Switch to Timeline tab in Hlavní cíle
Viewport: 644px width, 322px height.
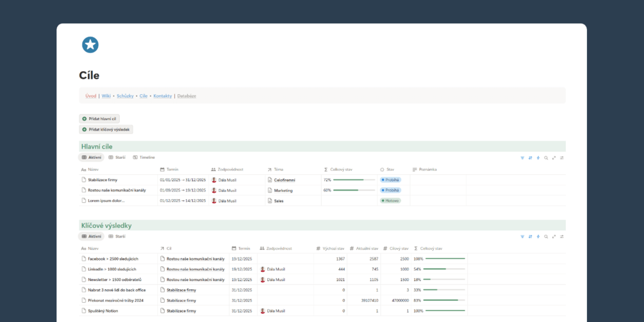pyautogui.click(x=144, y=157)
